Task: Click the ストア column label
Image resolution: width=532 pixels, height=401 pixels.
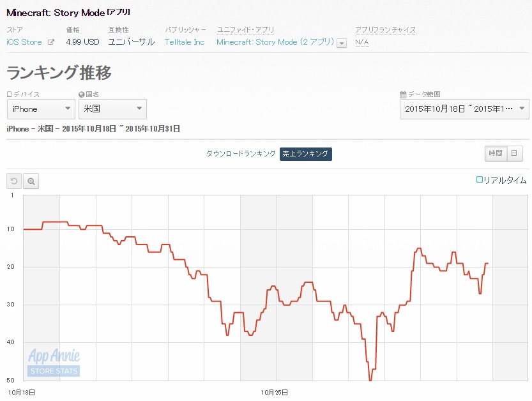Action: pos(15,30)
